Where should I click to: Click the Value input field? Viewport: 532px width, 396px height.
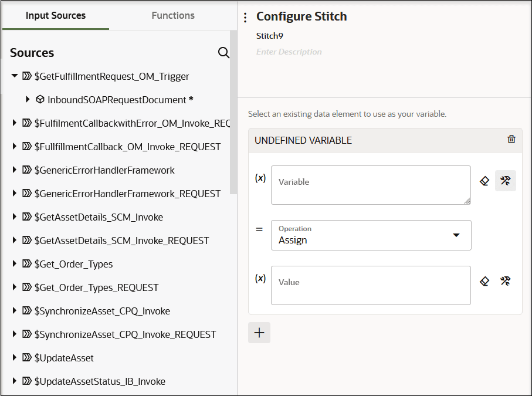point(371,285)
